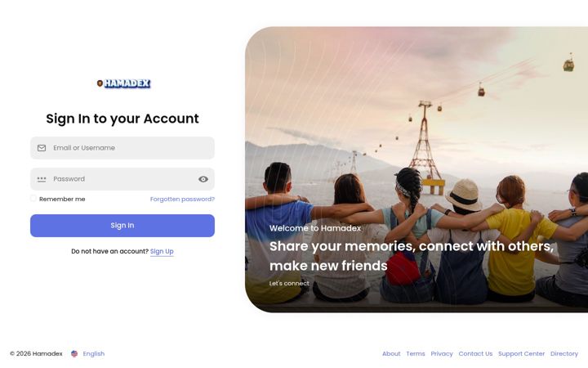588x368 pixels.
Task: Click the Remember me label
Action: coord(62,199)
